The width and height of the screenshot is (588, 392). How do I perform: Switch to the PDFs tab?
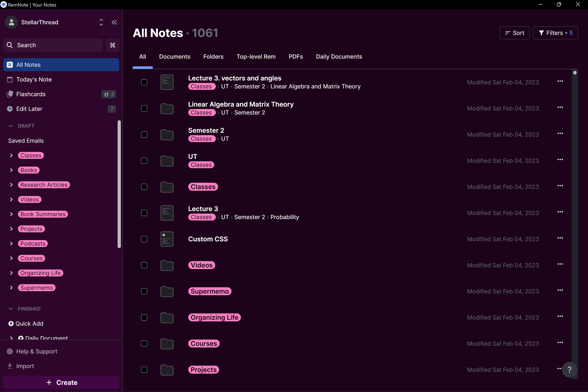tap(296, 57)
